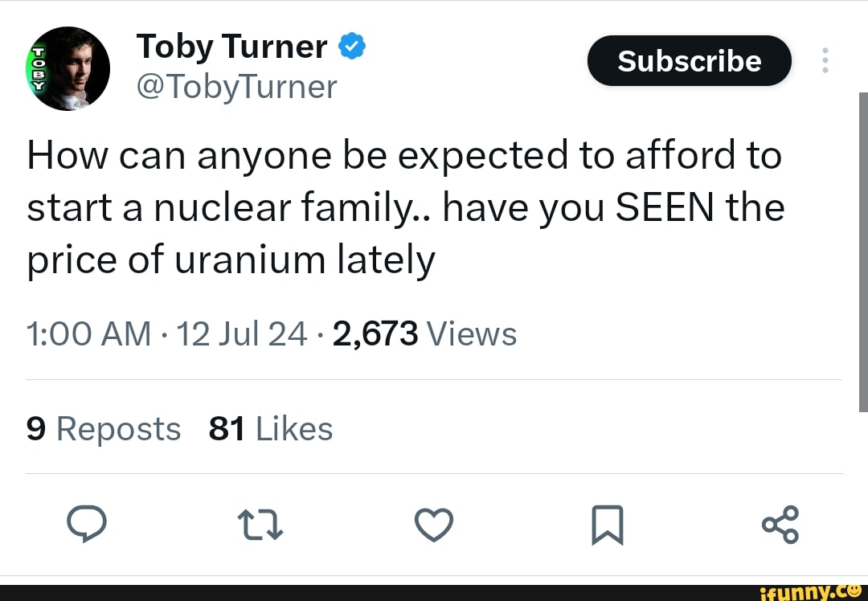The width and height of the screenshot is (868, 601).
Task: Open the @TobyTurner handle link
Action: coord(237,85)
